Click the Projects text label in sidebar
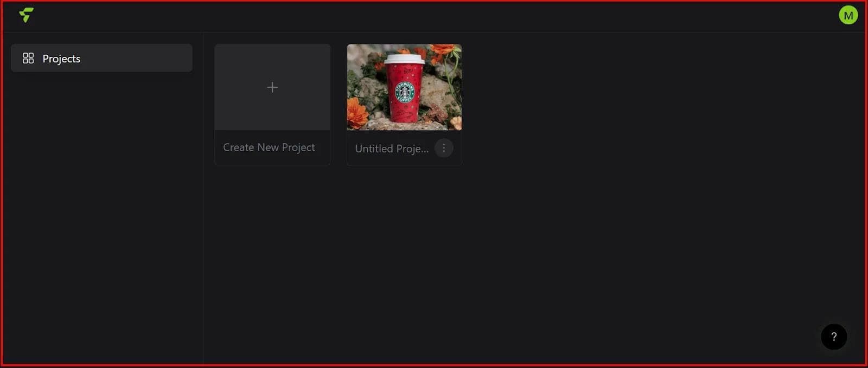This screenshot has height=368, width=868. 61,59
